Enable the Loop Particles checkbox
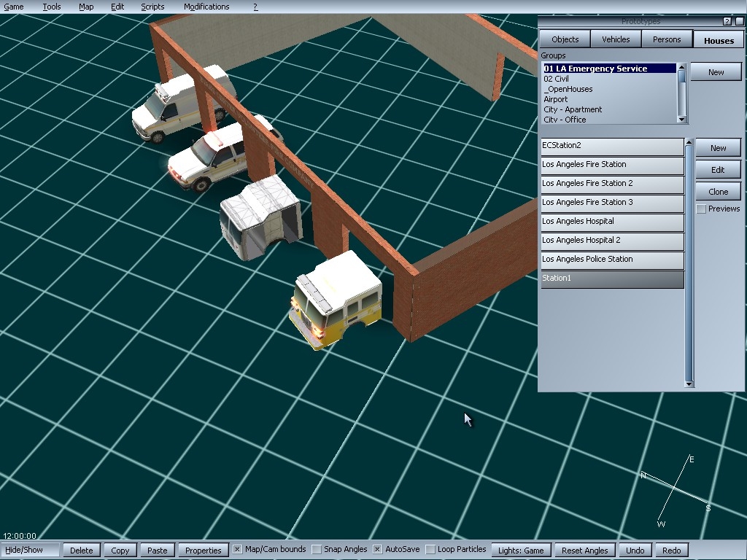The image size is (747, 560). click(430, 550)
